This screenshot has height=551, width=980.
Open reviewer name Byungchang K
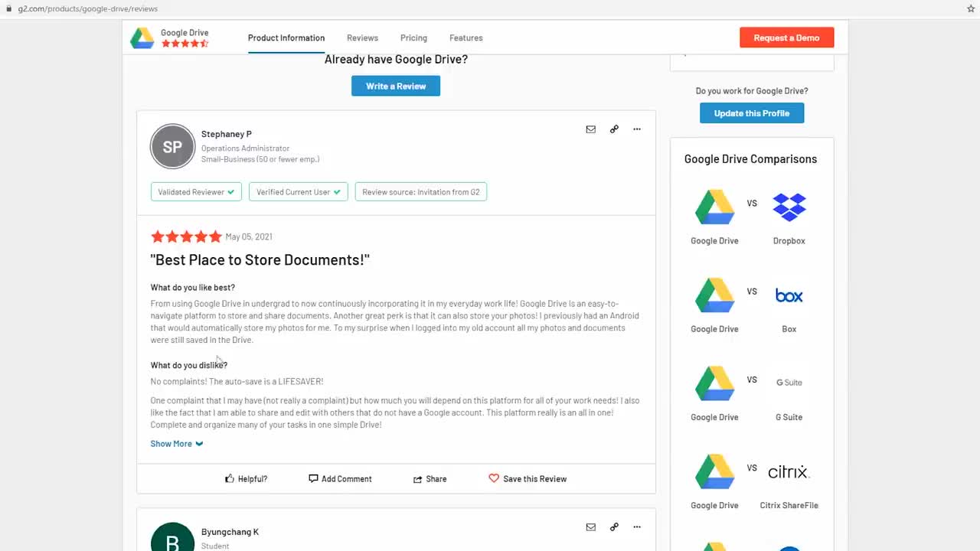point(230,532)
